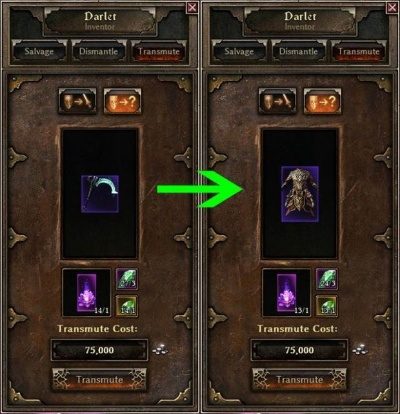Select the Transmute tab in right window

pyautogui.click(x=359, y=52)
